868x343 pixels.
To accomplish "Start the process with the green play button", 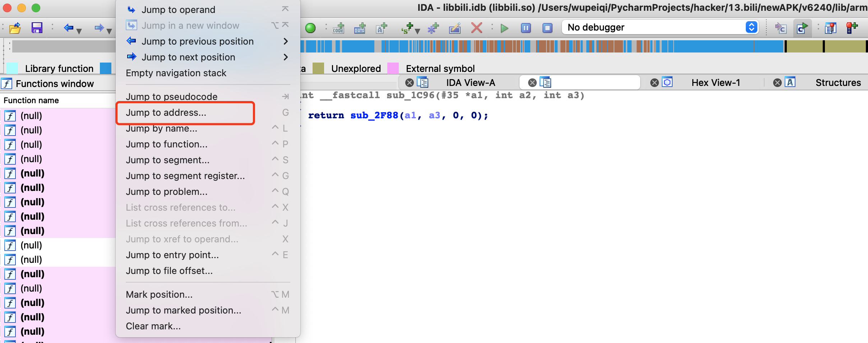I will tap(504, 28).
